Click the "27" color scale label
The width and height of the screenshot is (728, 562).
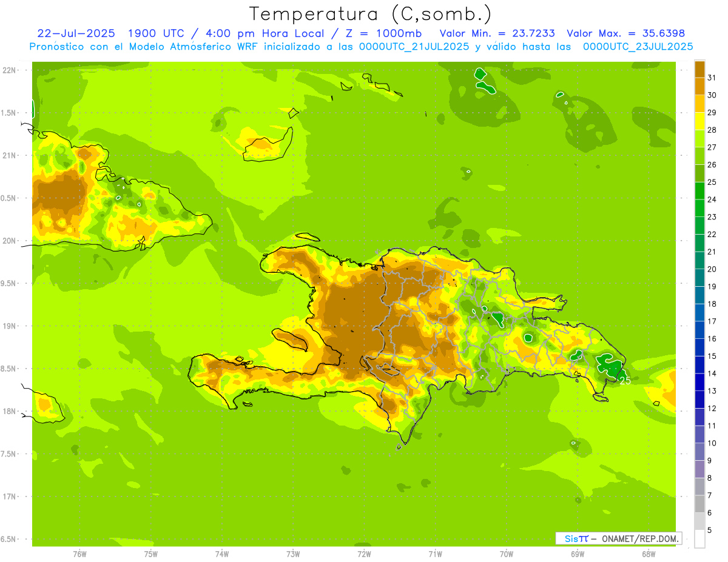712,147
